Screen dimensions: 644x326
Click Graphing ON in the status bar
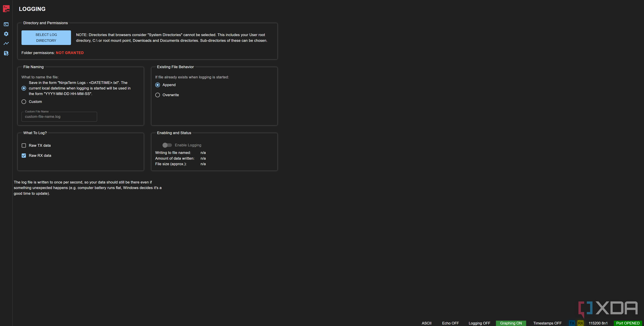(x=511, y=323)
